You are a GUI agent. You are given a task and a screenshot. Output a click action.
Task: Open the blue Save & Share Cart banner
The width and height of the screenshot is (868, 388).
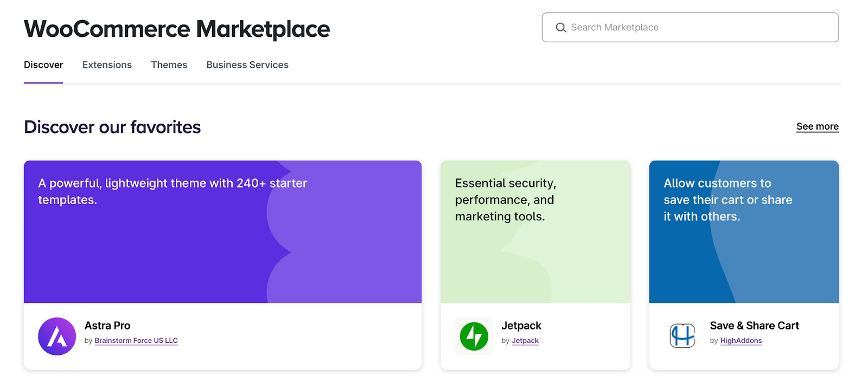pos(744,232)
